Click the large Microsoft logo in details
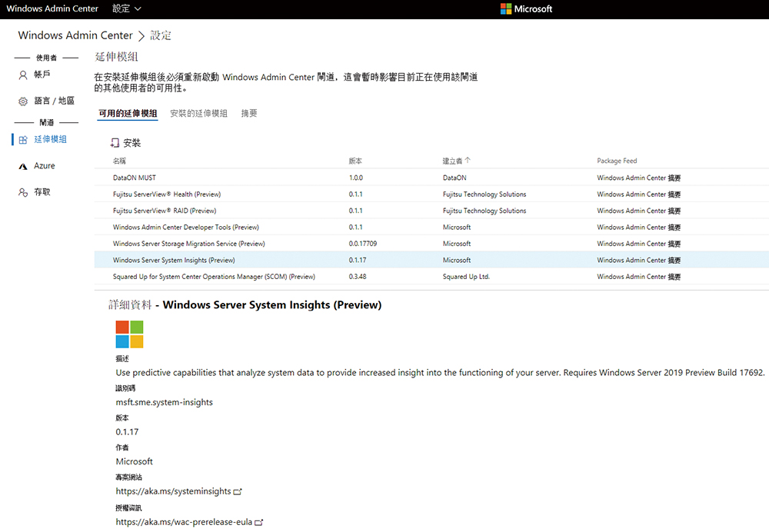Screen dimensions: 769x532 129,334
